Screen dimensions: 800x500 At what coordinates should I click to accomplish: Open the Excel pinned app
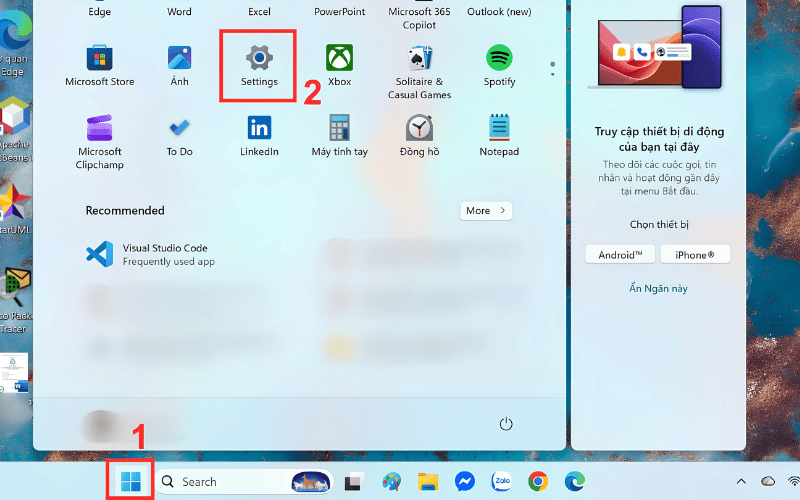point(259,11)
